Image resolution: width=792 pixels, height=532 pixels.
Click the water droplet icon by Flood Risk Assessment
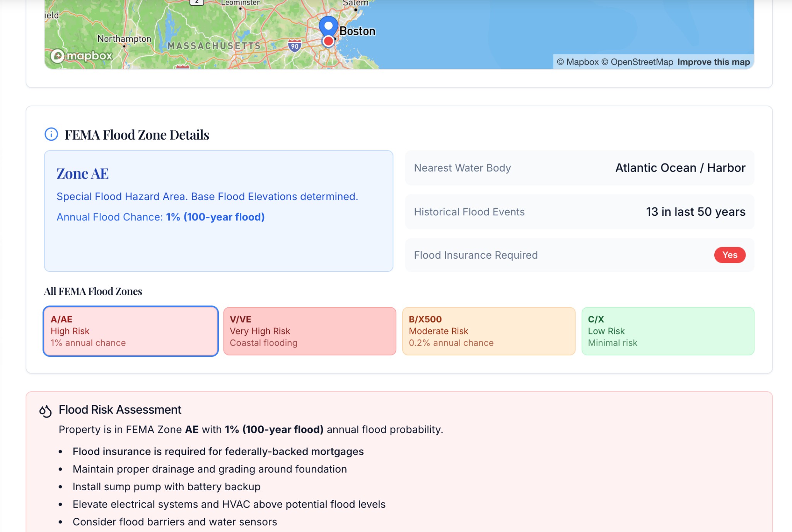click(x=45, y=411)
